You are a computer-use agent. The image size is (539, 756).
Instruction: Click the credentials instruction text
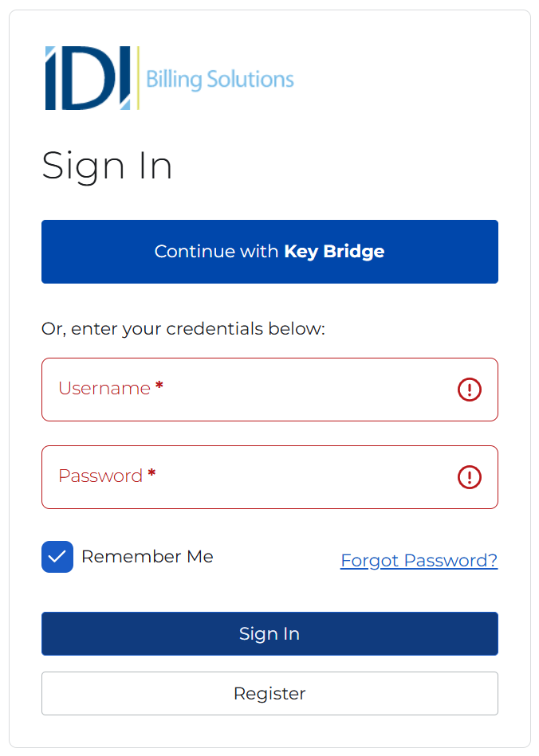coord(183,328)
